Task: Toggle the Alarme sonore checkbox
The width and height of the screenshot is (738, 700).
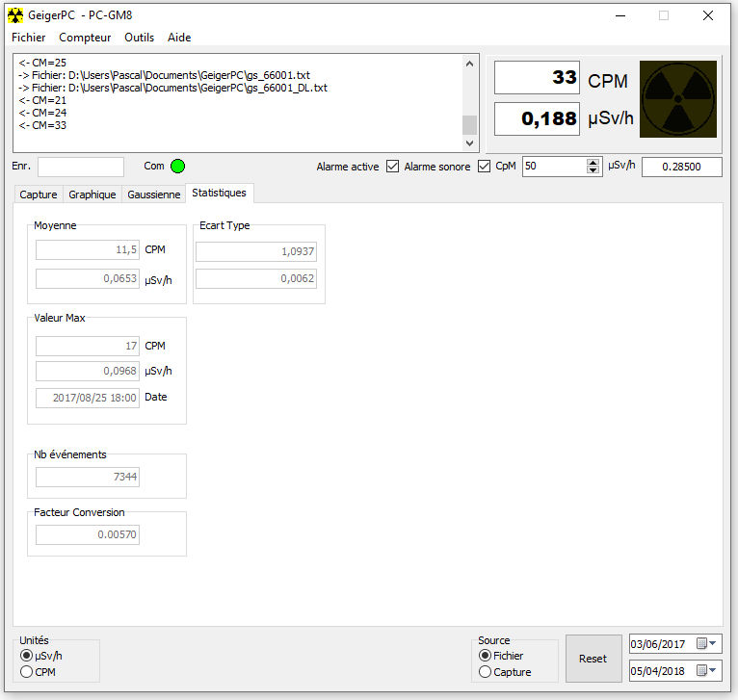Action: [x=484, y=167]
